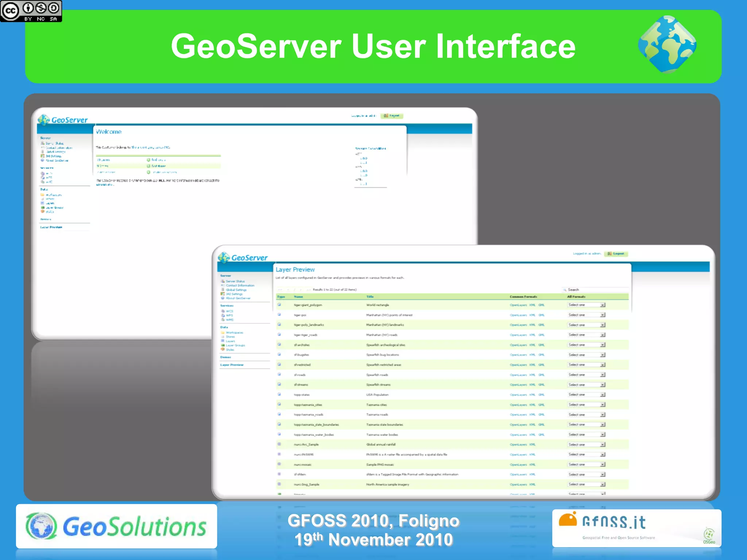Open KML link for tiger:poi layer
Screen dimensions: 747x560
[x=533, y=315]
